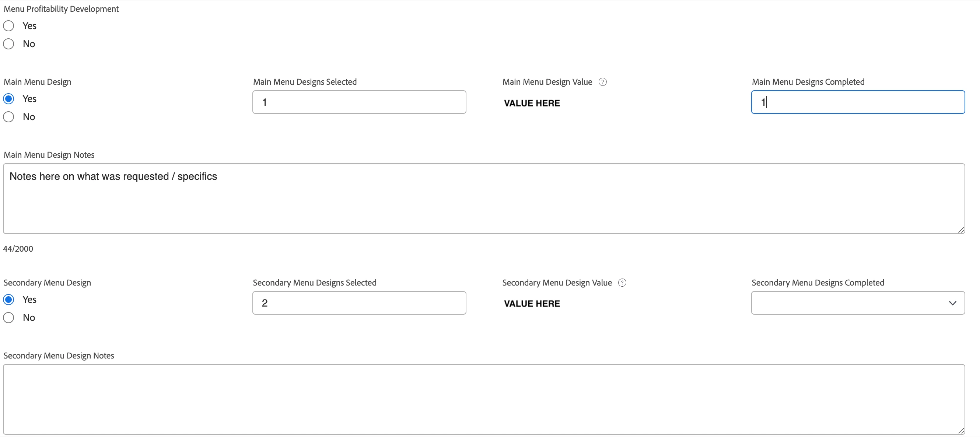This screenshot has width=980, height=437.
Task: Focus Main Menu Designs Selected field
Action: coord(359,102)
